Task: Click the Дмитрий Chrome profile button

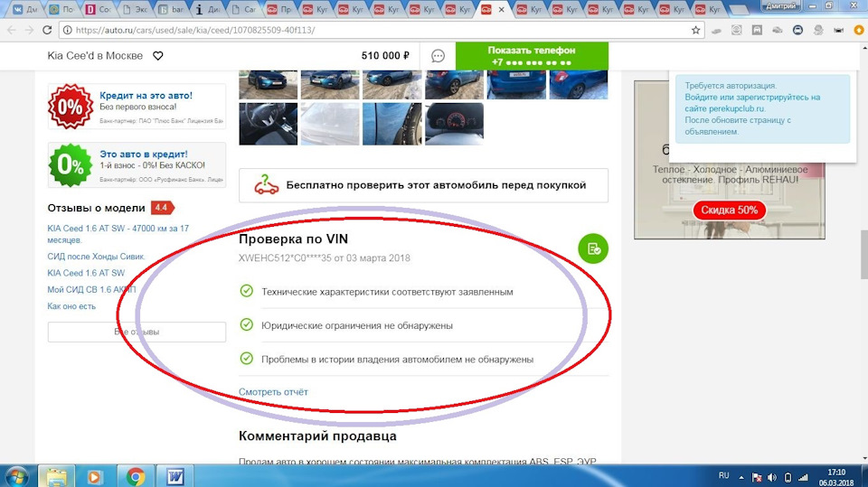Action: (781, 6)
